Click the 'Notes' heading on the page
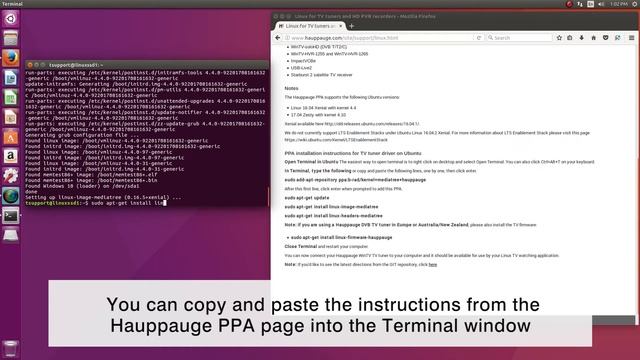This screenshot has height=360, width=640. pyautogui.click(x=291, y=89)
